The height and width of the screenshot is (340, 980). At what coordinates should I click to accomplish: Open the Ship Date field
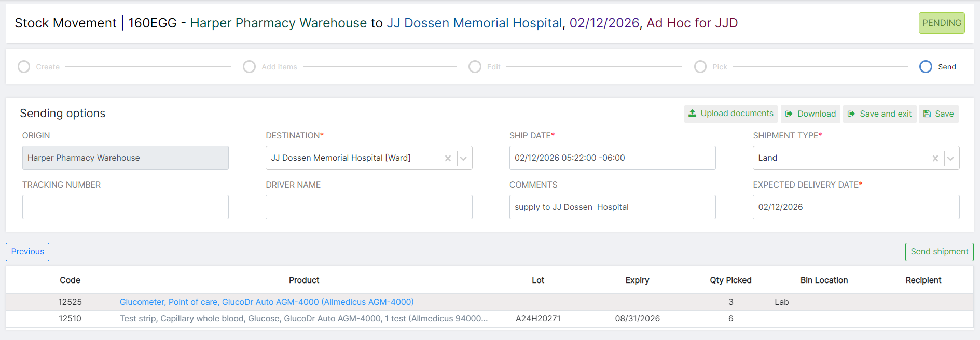[612, 158]
